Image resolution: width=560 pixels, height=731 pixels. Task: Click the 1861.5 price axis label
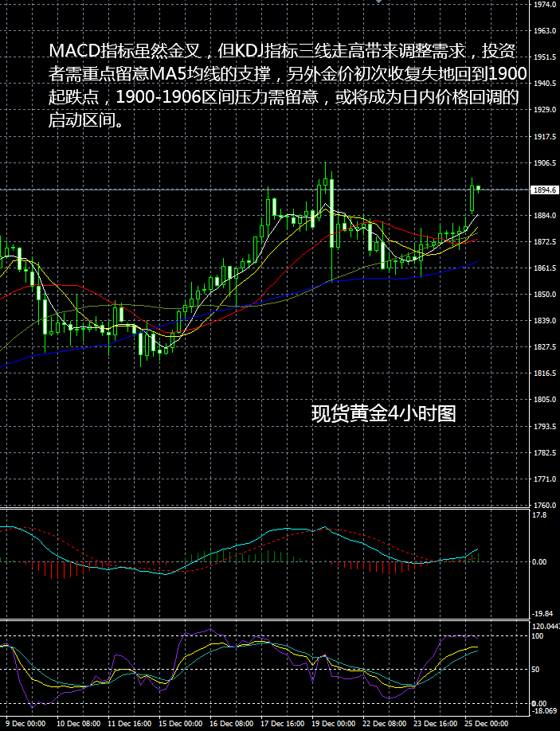pos(544,268)
